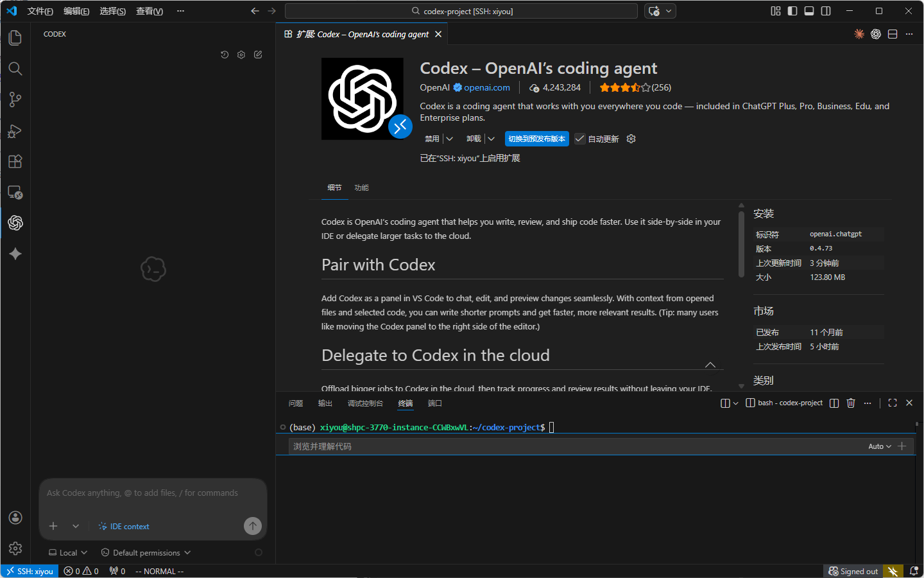Maximize the terminal panel size
The height and width of the screenshot is (578, 924).
click(x=893, y=403)
